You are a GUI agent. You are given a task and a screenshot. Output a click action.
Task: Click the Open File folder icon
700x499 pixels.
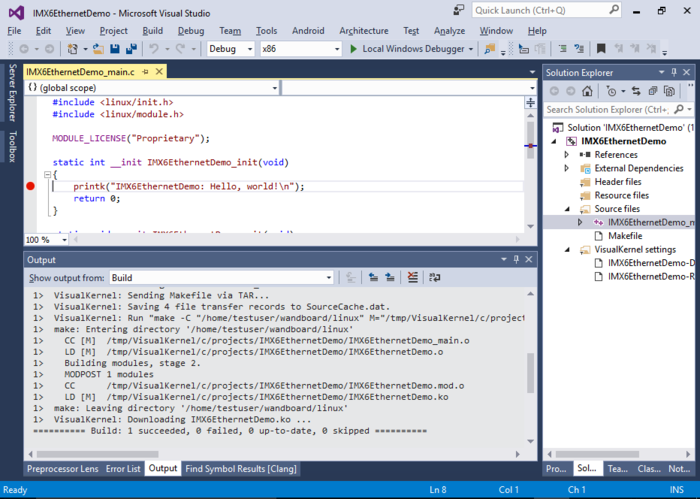(x=98, y=49)
